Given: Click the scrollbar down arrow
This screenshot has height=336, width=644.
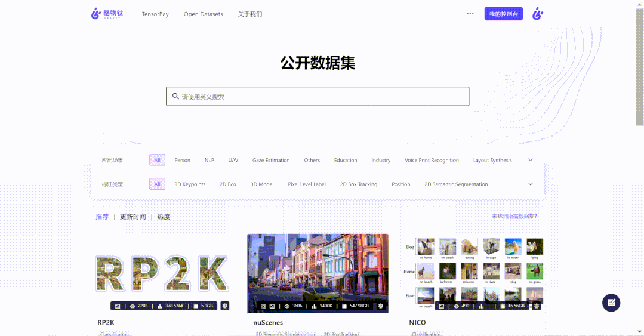Looking at the screenshot, I should pos(639,331).
